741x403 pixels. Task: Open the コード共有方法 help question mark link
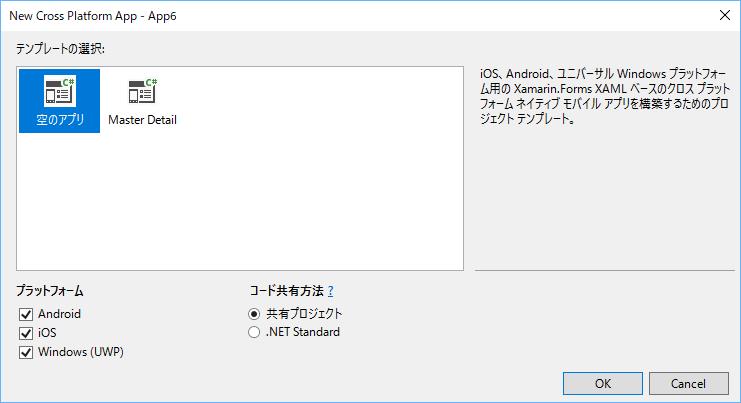[x=330, y=291]
